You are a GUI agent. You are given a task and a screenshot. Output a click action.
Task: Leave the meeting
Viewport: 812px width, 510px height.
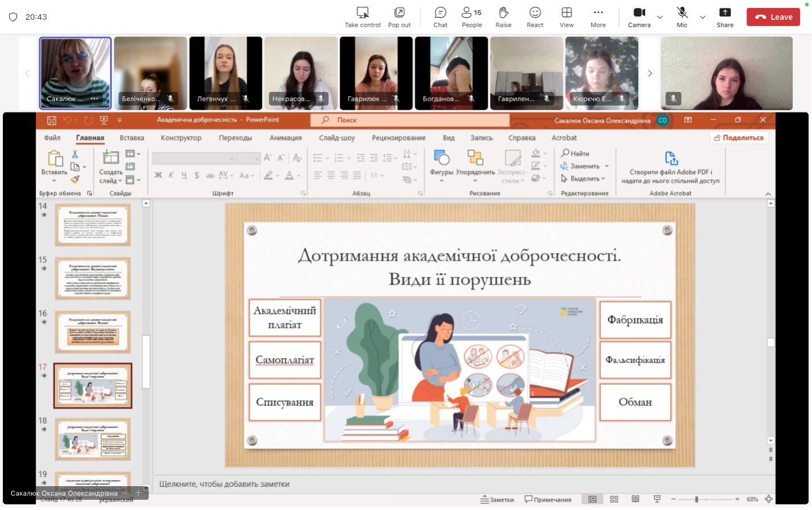773,17
